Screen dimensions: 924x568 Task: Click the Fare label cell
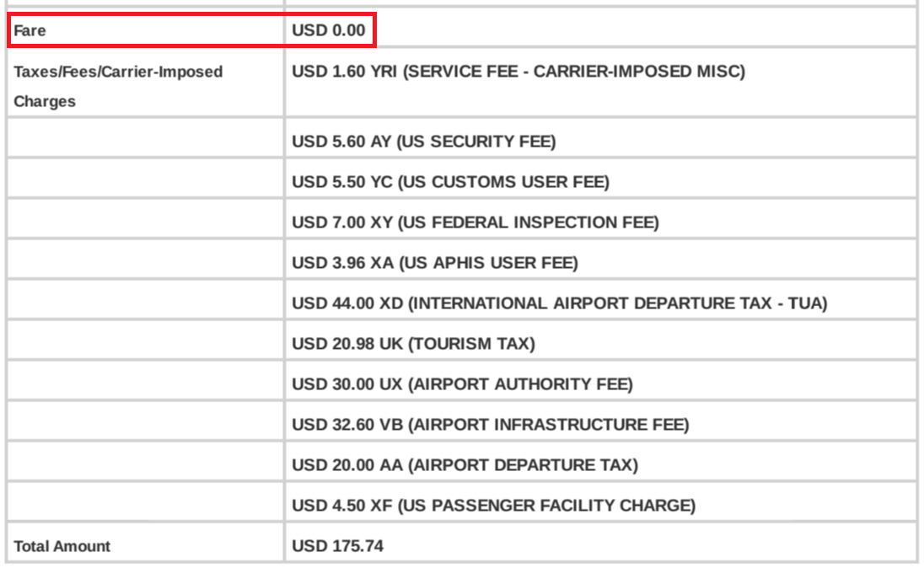point(146,30)
